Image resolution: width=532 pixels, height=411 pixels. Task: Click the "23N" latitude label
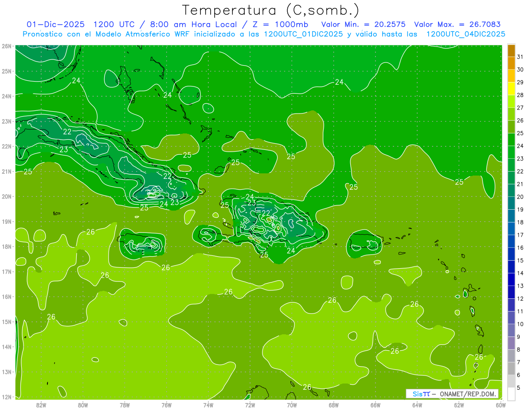[7, 121]
